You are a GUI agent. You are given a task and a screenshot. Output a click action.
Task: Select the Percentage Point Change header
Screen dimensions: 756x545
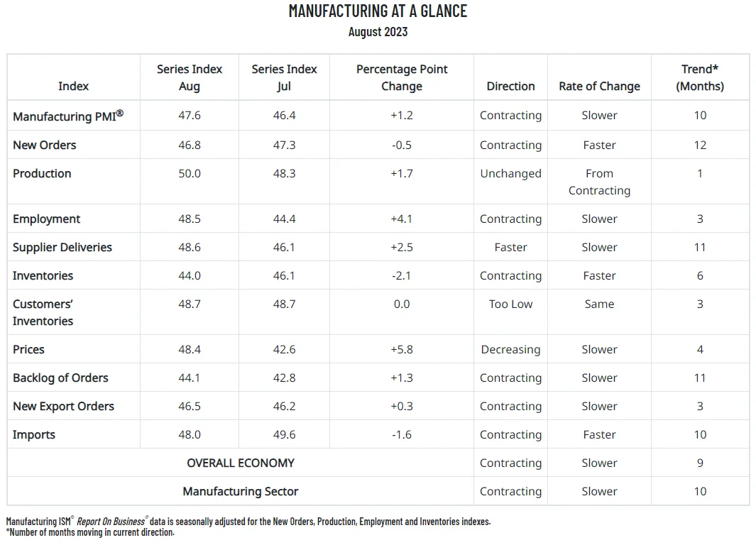coord(402,77)
